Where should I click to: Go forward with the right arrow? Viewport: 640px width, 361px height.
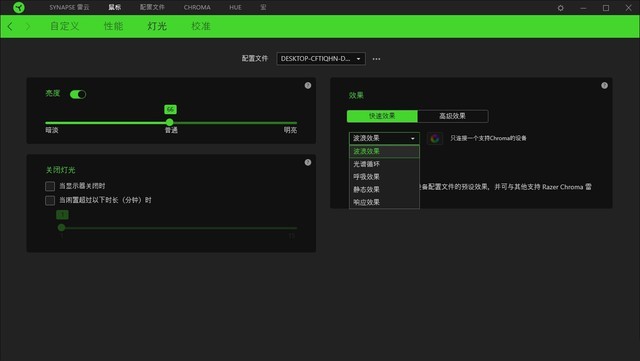coord(28,27)
